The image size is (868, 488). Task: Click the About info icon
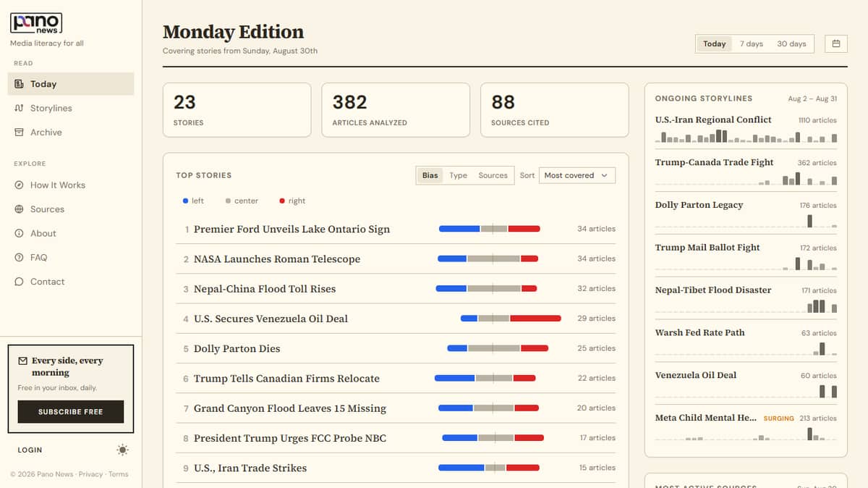(19, 233)
